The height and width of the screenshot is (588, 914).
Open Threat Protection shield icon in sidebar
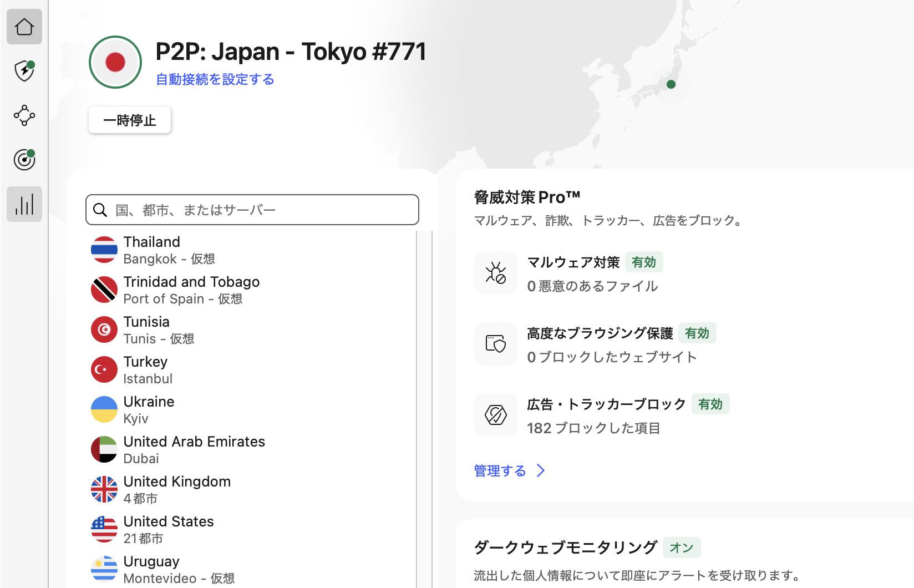click(24, 71)
